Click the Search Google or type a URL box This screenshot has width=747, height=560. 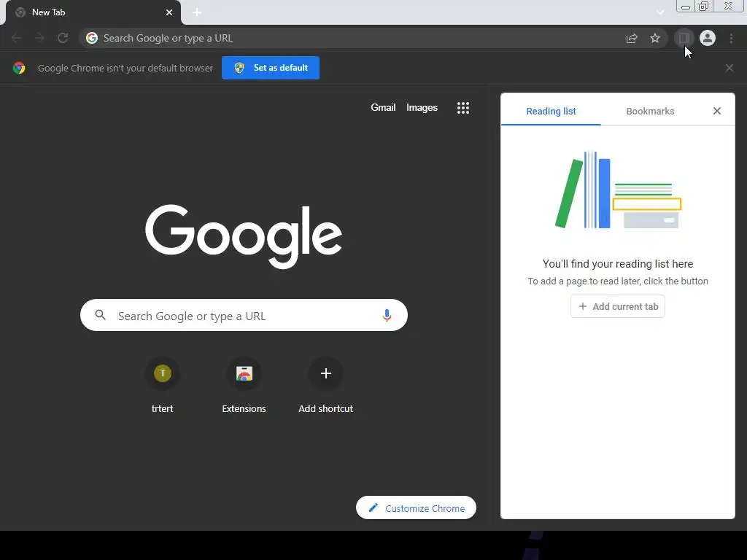(x=244, y=315)
